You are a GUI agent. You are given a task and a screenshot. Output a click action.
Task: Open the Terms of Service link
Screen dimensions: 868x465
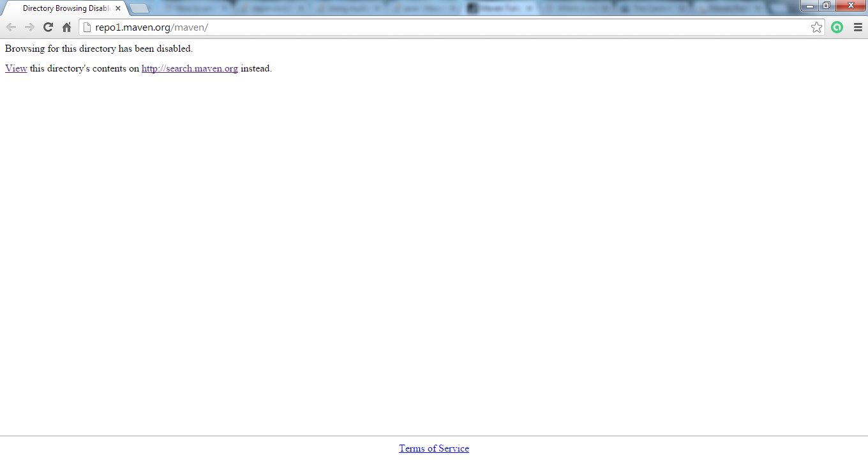pos(434,448)
